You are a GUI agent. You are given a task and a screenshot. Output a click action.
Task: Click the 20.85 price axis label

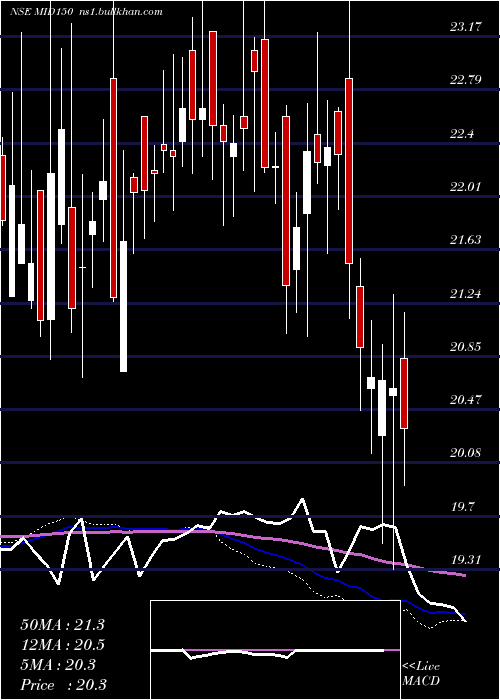click(466, 346)
